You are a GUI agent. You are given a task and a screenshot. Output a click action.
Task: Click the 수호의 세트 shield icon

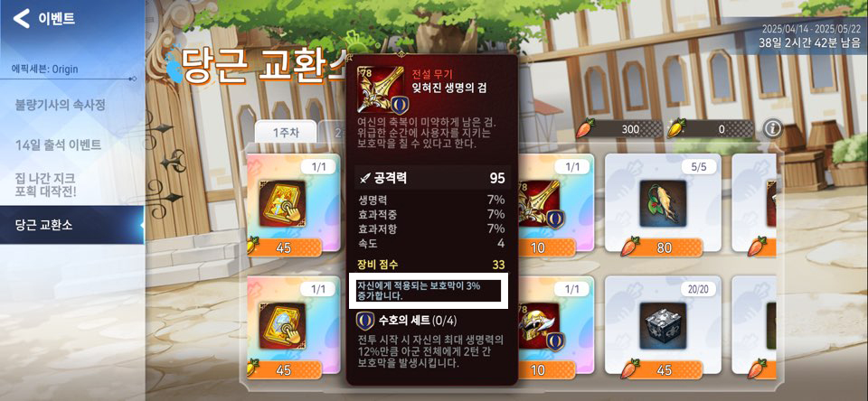point(363,320)
